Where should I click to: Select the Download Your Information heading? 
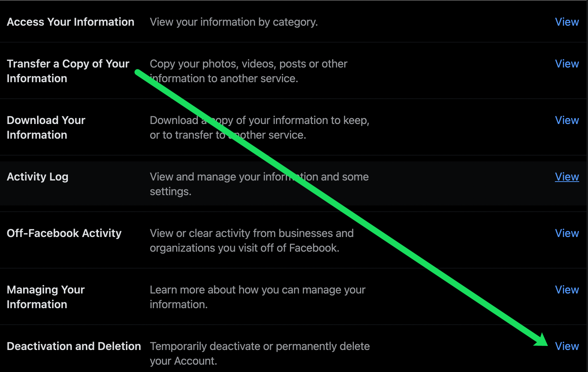46,128
